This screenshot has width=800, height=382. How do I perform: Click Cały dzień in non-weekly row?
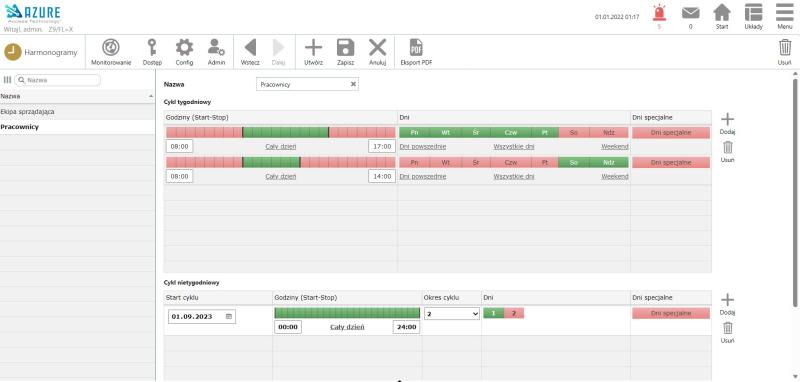point(347,327)
